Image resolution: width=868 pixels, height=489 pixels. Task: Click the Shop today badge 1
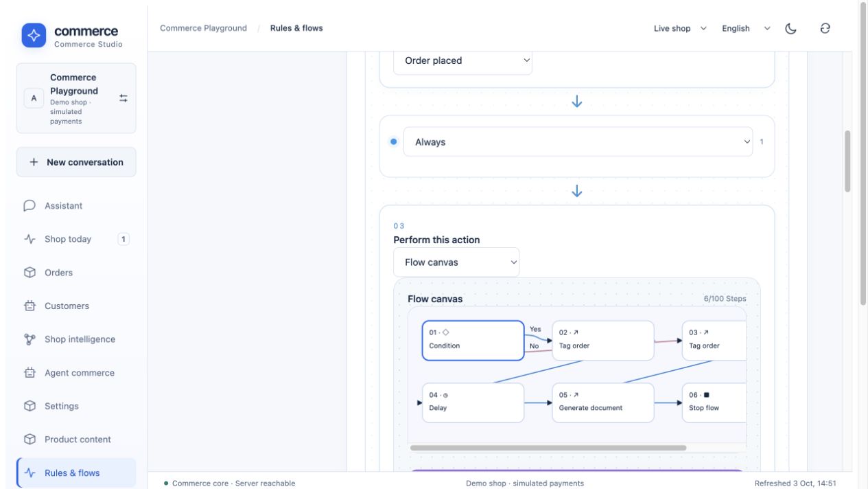[x=124, y=239]
